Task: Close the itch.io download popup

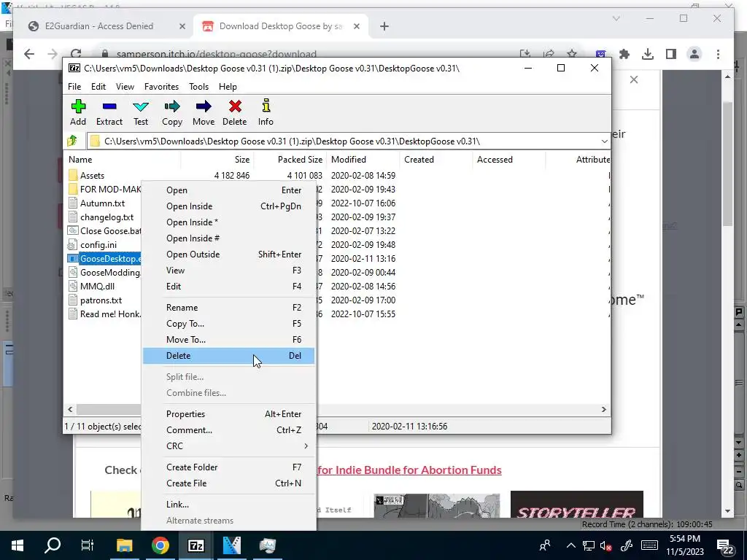Action: click(634, 79)
